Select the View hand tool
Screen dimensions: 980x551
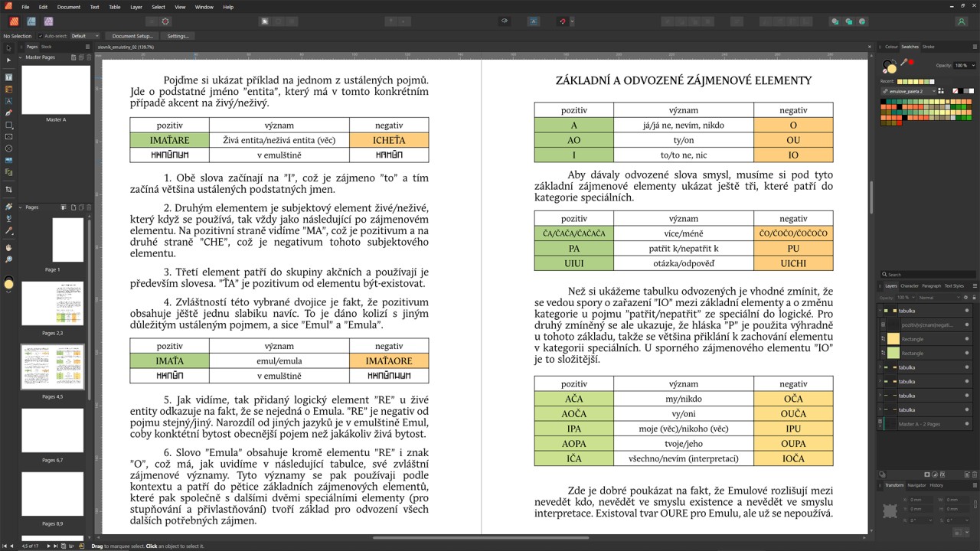[8, 248]
